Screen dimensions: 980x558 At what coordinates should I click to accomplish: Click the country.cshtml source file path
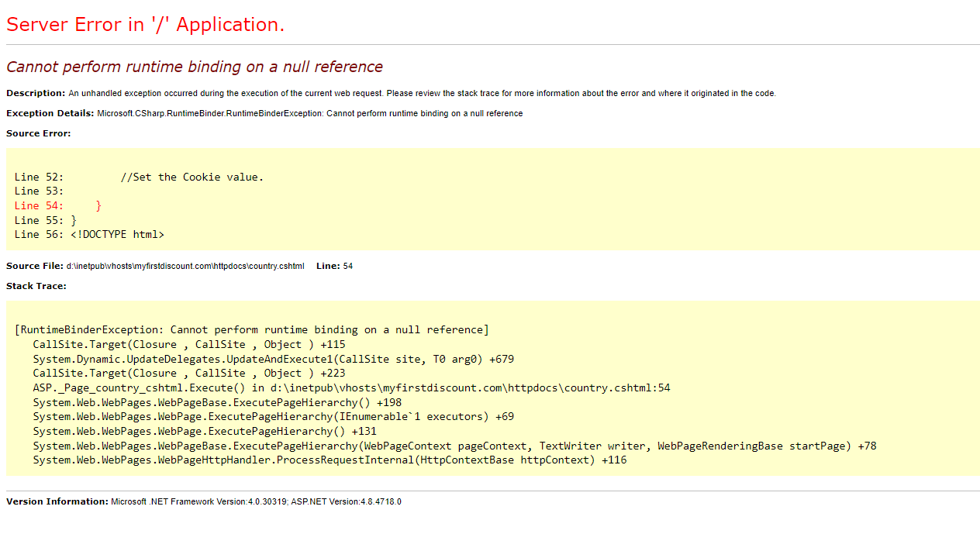click(x=185, y=266)
